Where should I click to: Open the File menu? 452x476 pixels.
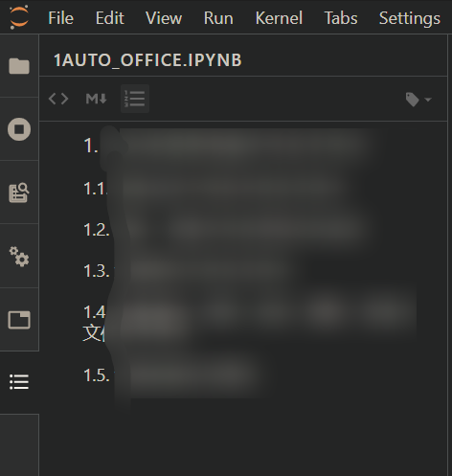click(60, 18)
